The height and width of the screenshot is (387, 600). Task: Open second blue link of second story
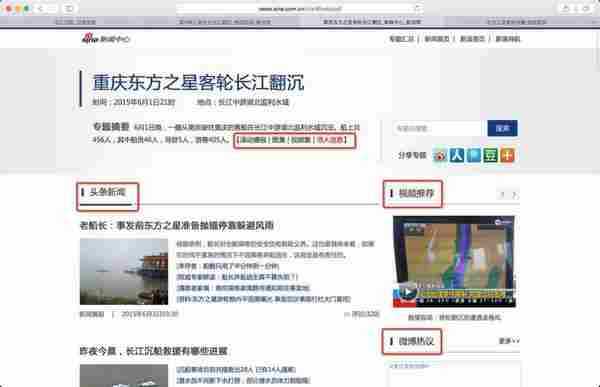click(x=243, y=380)
